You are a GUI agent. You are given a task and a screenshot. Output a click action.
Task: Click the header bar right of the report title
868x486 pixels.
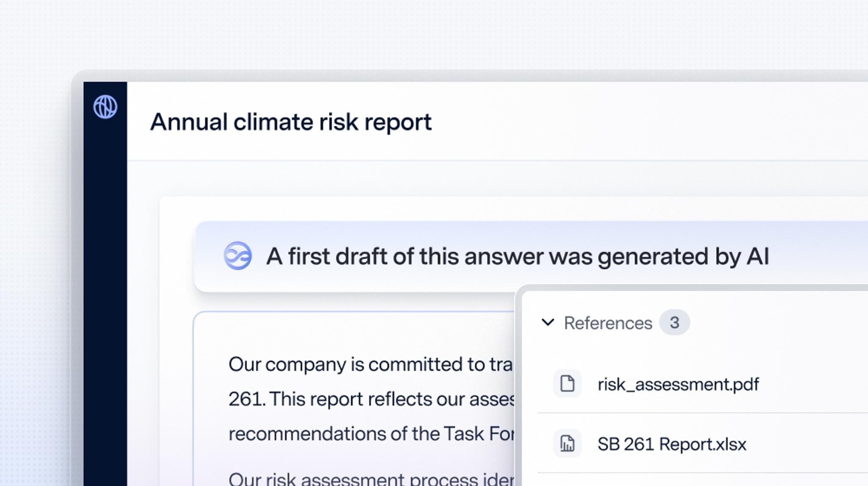[x=636, y=122]
